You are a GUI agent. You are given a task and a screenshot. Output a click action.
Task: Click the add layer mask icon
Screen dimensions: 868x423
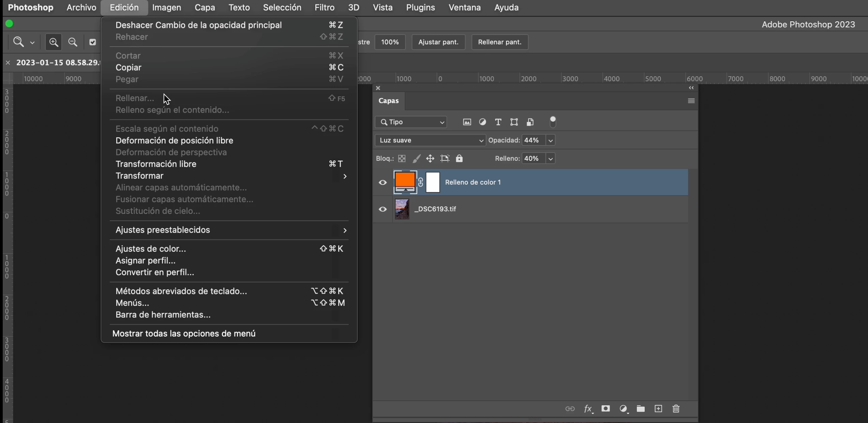point(605,409)
